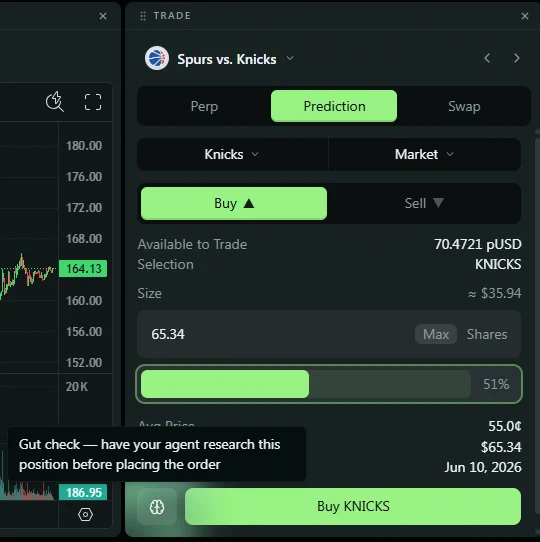Open chart settings hexagon icon
Viewport: 540px width, 542px height.
(85, 515)
